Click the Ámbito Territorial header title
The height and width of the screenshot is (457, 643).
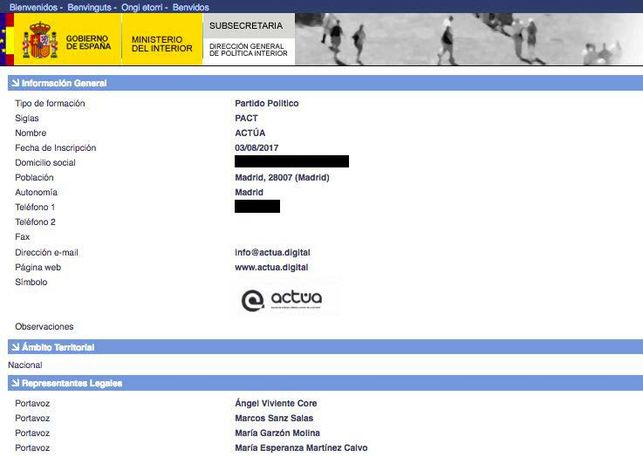(x=58, y=347)
